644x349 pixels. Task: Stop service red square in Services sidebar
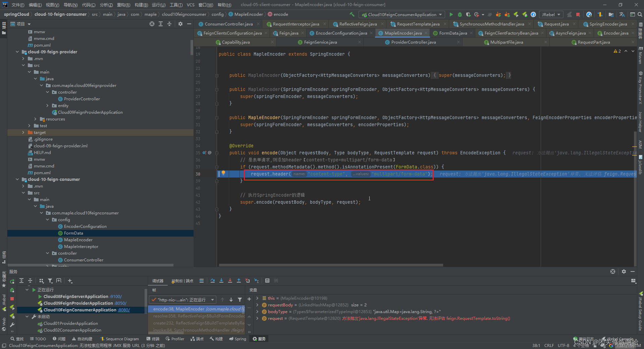(12, 299)
